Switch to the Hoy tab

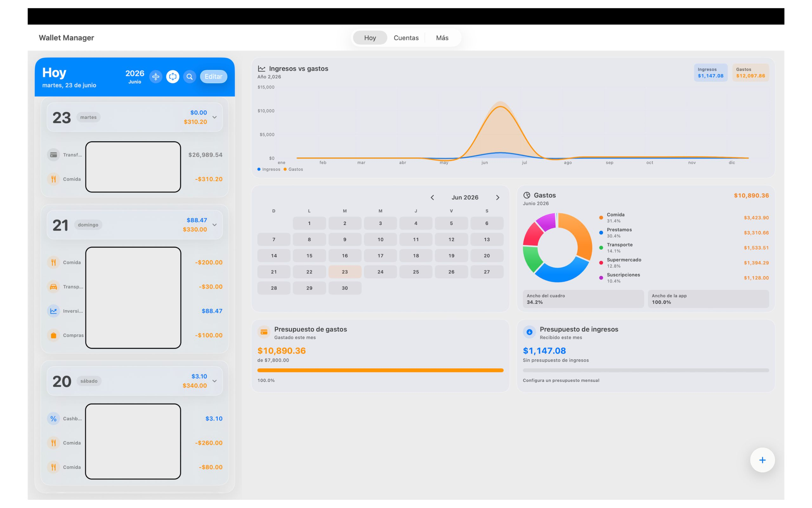coord(370,38)
